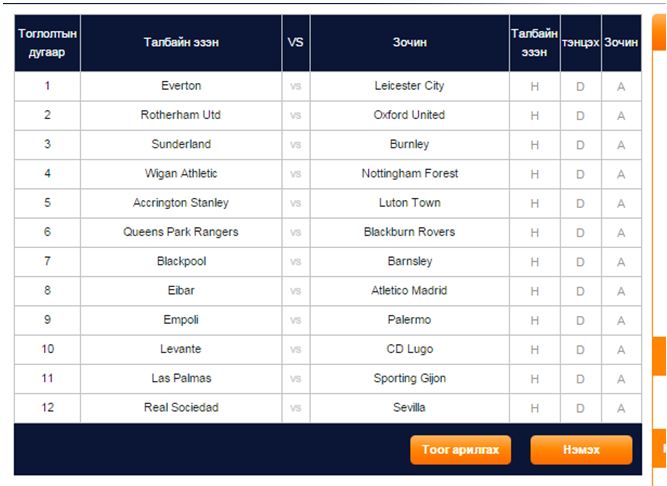Choose A for Queens Park Rangers match
This screenshot has height=486, width=667.
(x=621, y=233)
